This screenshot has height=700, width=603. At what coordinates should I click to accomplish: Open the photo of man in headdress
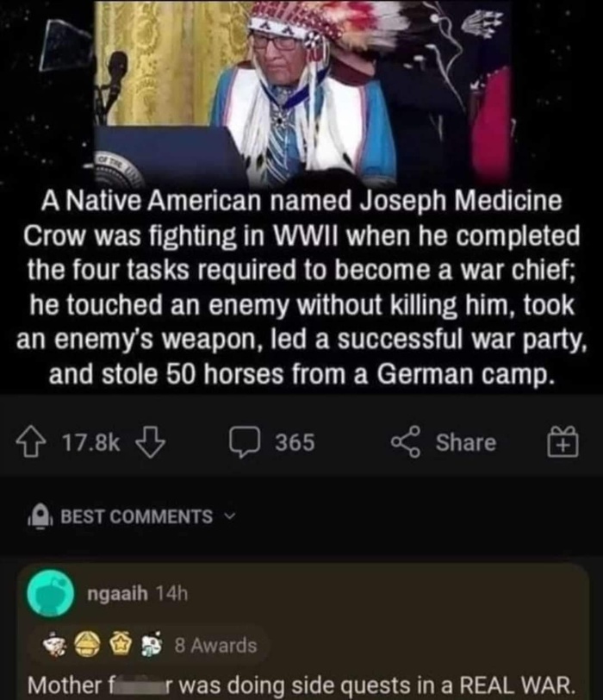click(x=302, y=94)
